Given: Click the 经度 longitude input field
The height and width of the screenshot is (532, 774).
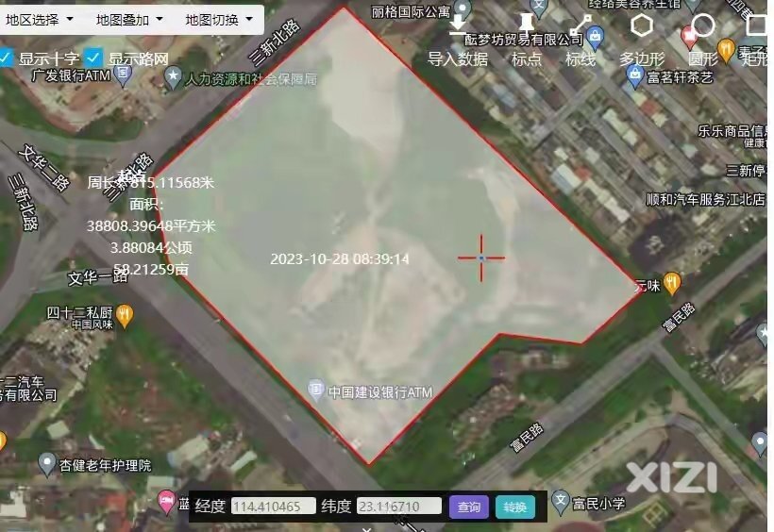Looking at the screenshot, I should (274, 507).
